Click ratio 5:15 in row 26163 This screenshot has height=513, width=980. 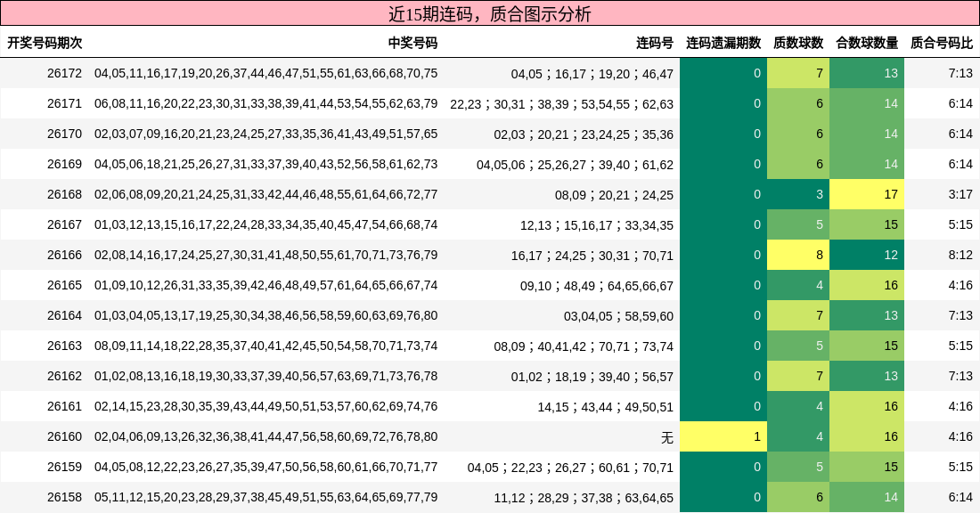(x=960, y=346)
